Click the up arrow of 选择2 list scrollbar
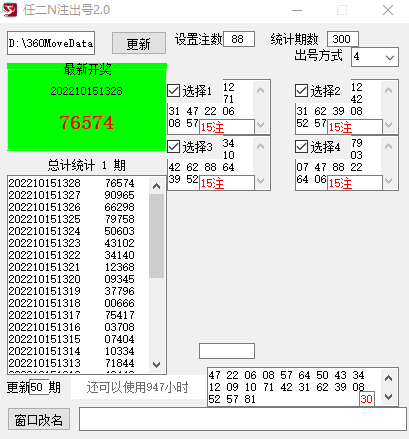The image size is (409, 439). pos(388,90)
